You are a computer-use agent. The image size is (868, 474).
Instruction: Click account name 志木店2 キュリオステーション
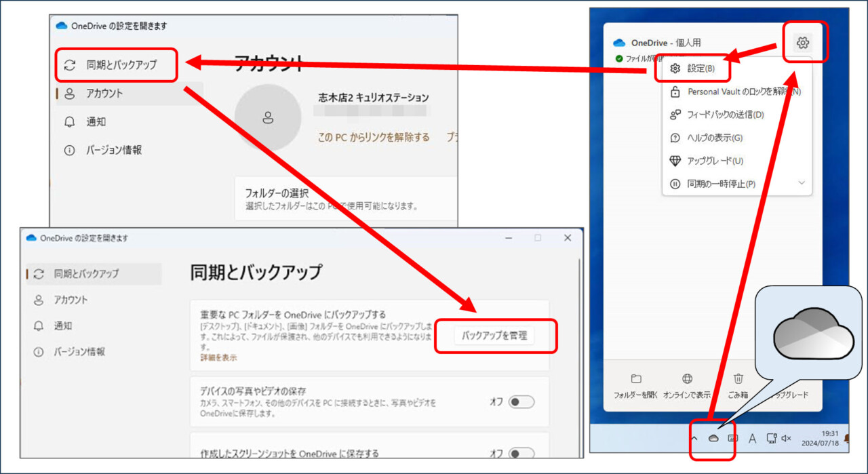click(x=374, y=98)
